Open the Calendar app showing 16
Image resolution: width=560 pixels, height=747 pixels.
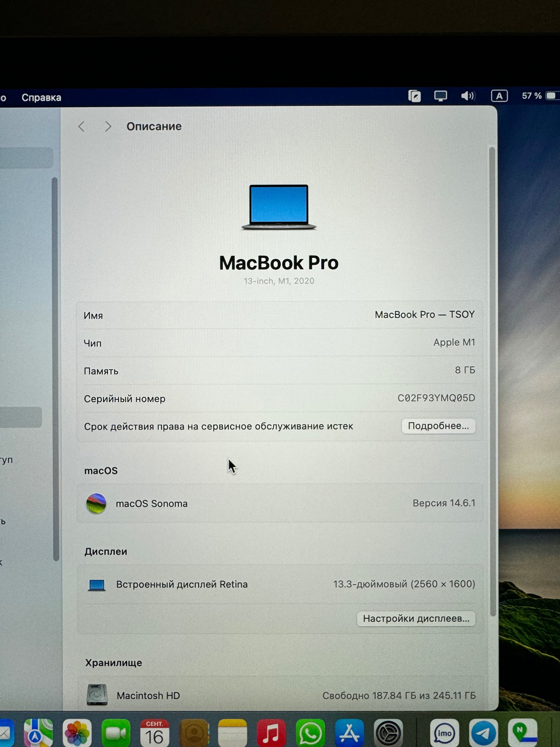coord(155,733)
